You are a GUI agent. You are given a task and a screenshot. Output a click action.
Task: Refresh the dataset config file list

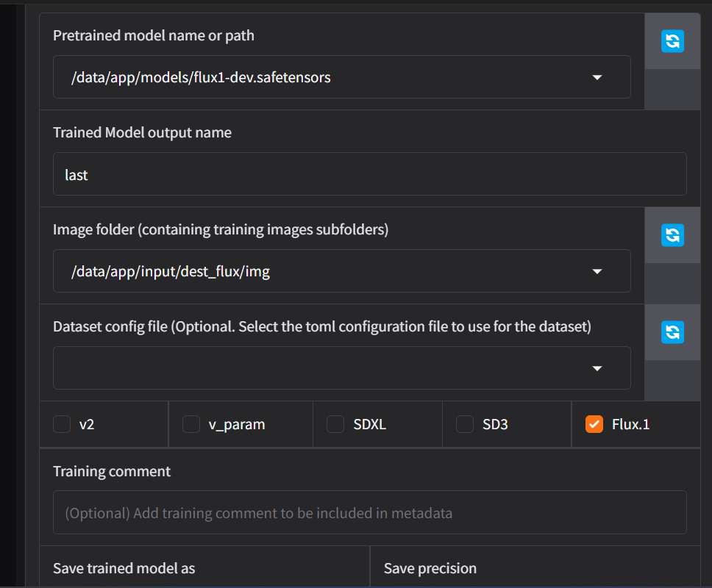pyautogui.click(x=672, y=332)
